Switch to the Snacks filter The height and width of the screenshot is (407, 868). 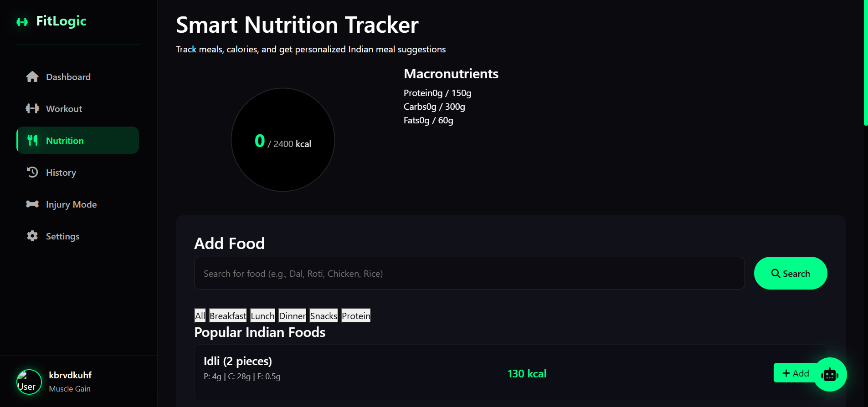[x=324, y=315]
